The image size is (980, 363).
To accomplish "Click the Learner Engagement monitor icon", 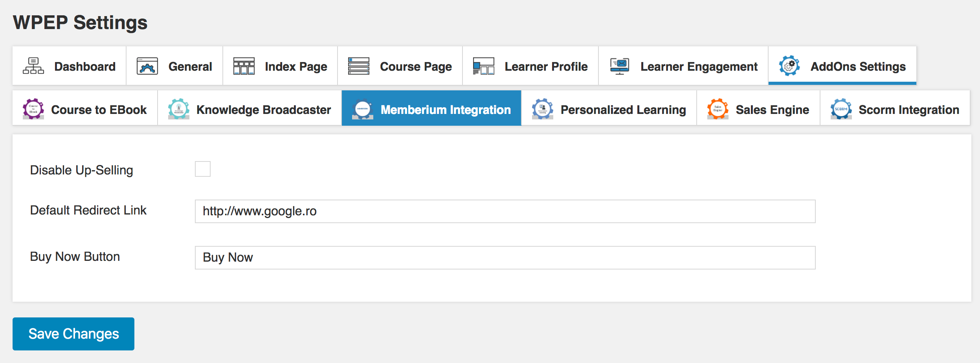I will point(619,66).
